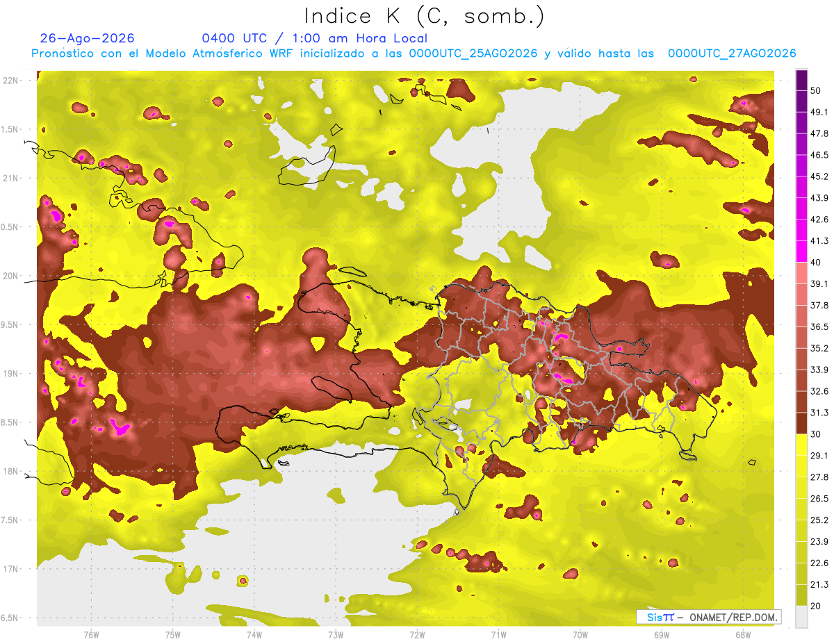Click the bright yellow swatch between 29.1 and 30

(801, 445)
